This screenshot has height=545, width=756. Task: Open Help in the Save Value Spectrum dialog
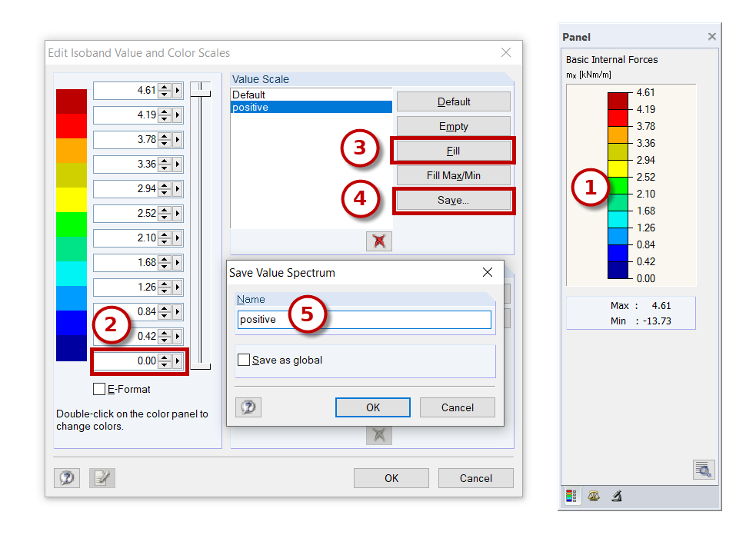[x=248, y=407]
